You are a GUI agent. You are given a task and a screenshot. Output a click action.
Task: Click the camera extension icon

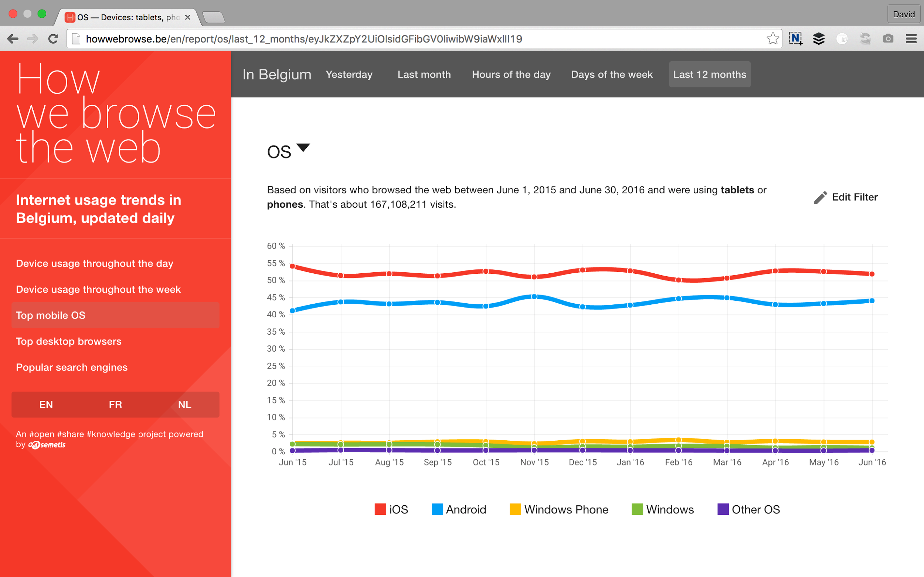(x=888, y=39)
